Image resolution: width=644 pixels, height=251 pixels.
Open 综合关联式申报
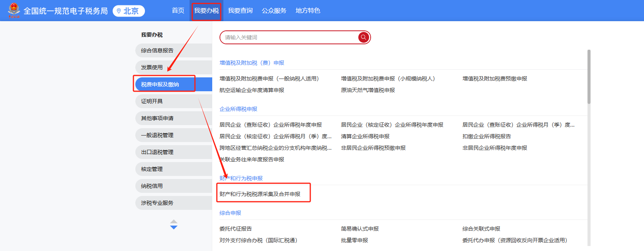pyautogui.click(x=481, y=229)
